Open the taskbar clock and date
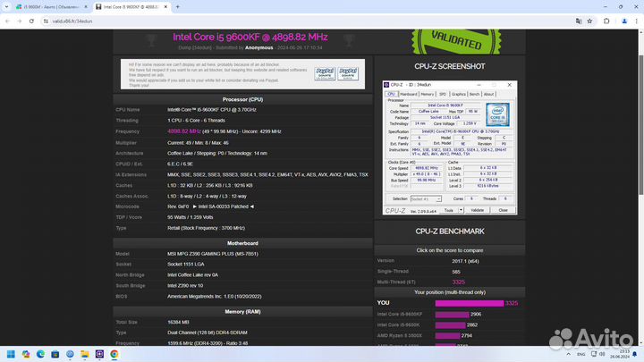 [x=619, y=354]
